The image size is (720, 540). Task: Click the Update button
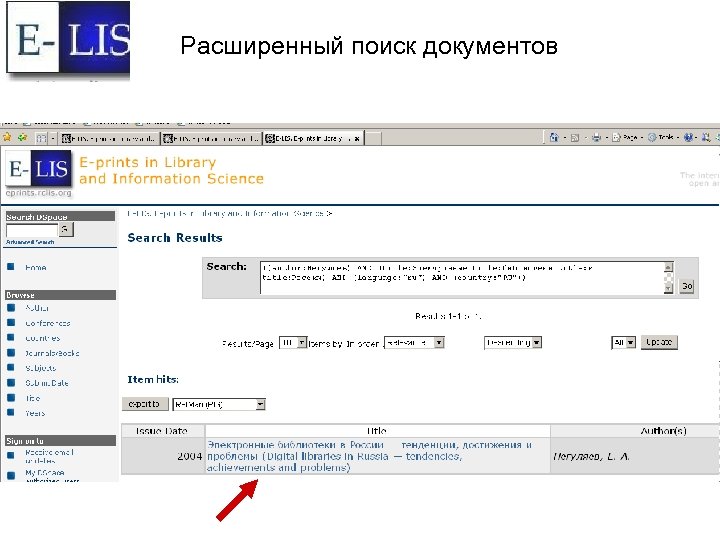point(659,342)
